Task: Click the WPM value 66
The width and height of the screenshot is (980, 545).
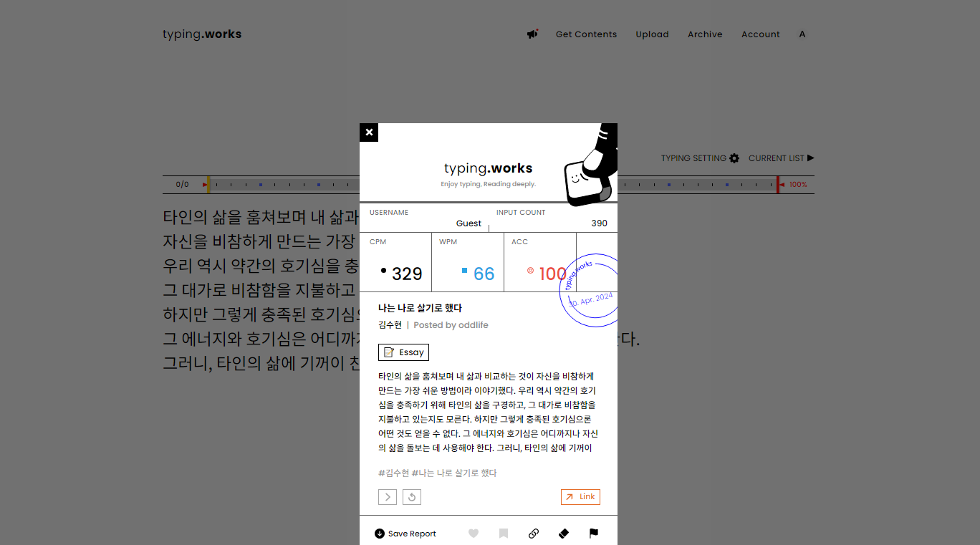Action: tap(484, 274)
